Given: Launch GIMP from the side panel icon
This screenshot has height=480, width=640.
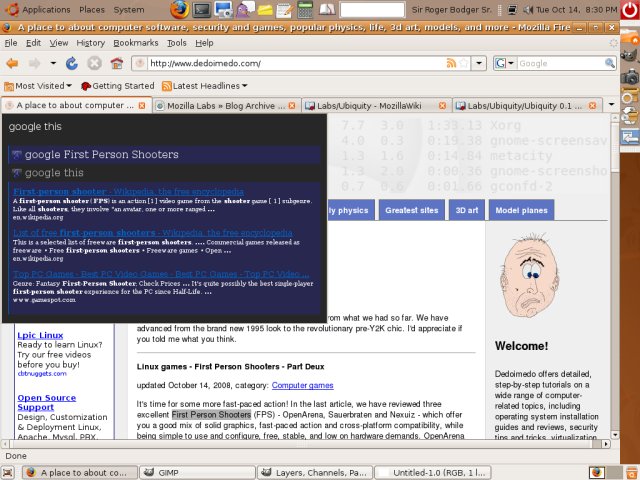Looking at the screenshot, I should click(x=629, y=55).
